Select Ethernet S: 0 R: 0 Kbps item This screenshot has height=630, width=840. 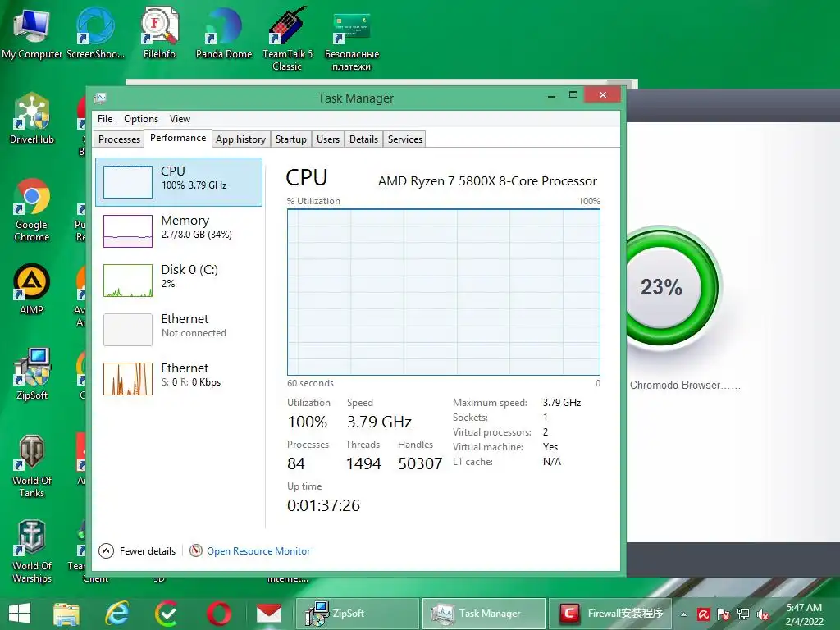179,378
